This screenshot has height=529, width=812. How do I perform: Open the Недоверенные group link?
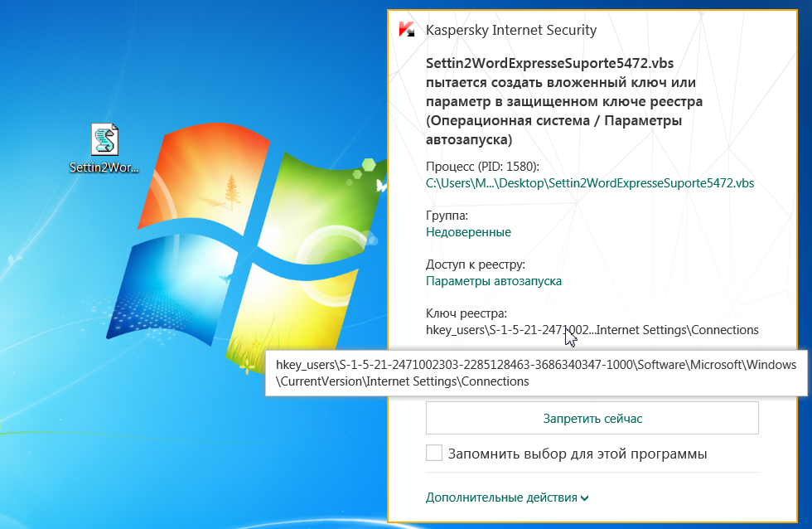pos(468,232)
